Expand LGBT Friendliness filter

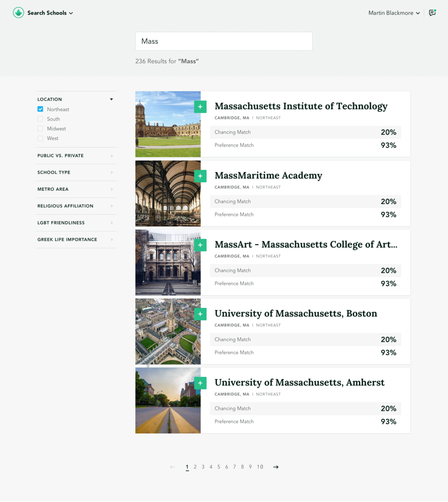(x=76, y=223)
